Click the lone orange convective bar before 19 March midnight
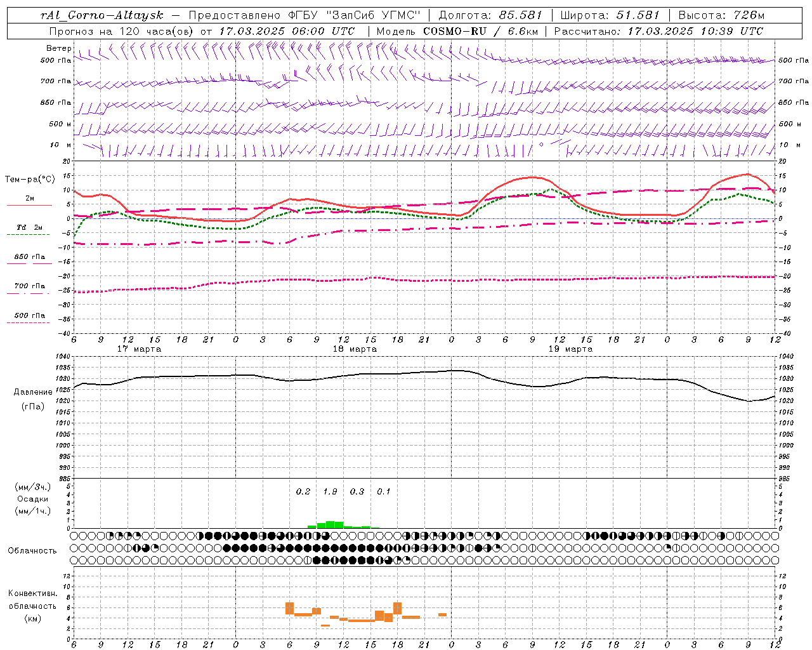Image resolution: width=812 pixels, height=650 pixels. 443,614
